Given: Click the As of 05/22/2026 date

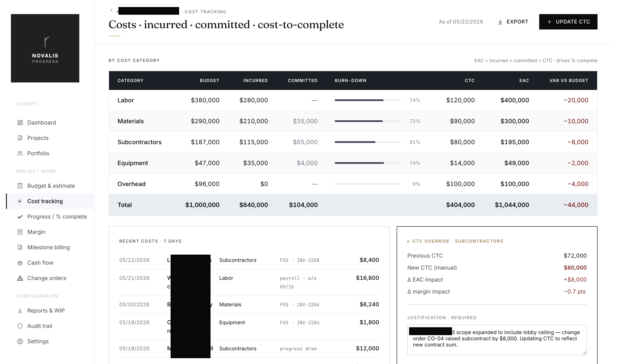Looking at the screenshot, I should (461, 22).
